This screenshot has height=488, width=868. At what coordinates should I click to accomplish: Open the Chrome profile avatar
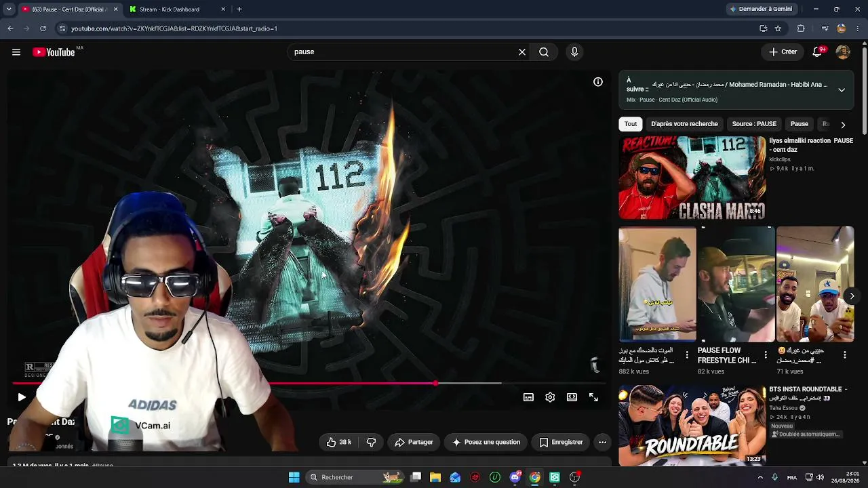tap(842, 28)
